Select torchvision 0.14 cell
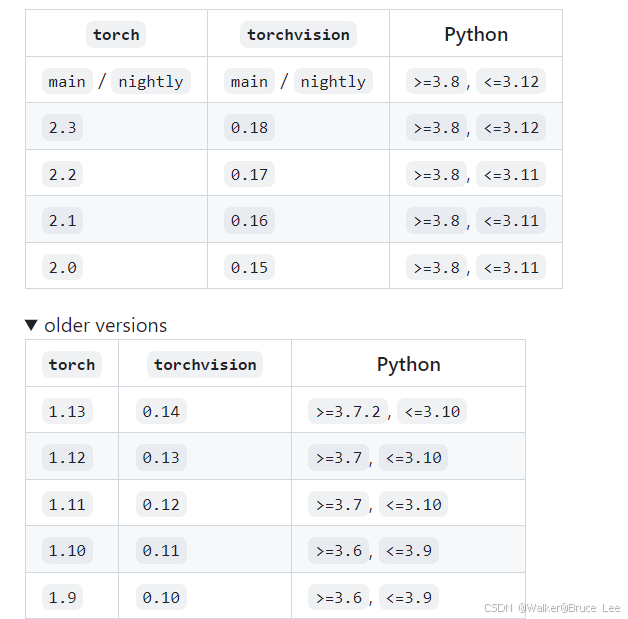 (x=161, y=411)
